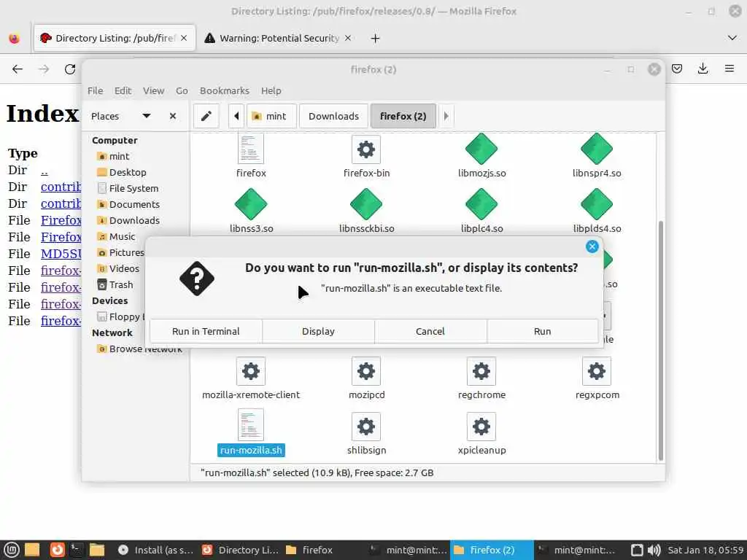Click firefox (2) path bar button
This screenshot has height=560, width=747.
pyautogui.click(x=403, y=116)
